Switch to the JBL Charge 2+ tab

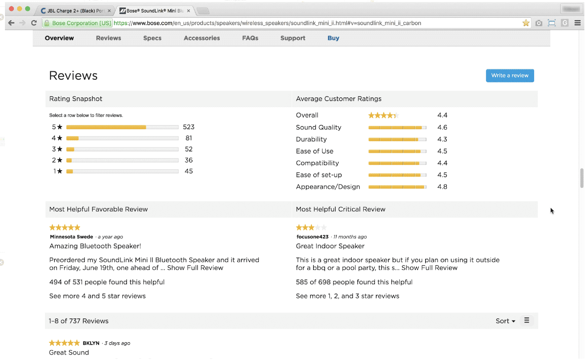[76, 11]
